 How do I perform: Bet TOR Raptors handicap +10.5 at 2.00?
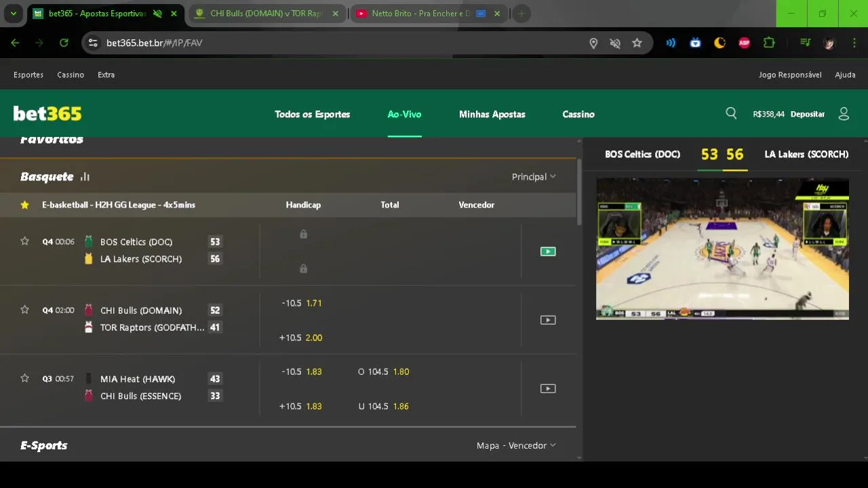(302, 338)
